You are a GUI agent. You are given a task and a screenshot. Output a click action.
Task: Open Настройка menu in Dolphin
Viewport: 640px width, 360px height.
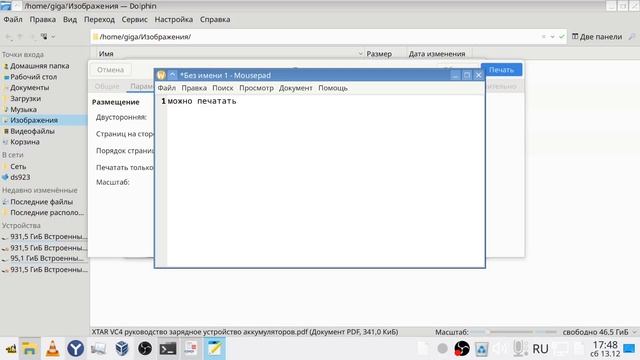coord(173,19)
